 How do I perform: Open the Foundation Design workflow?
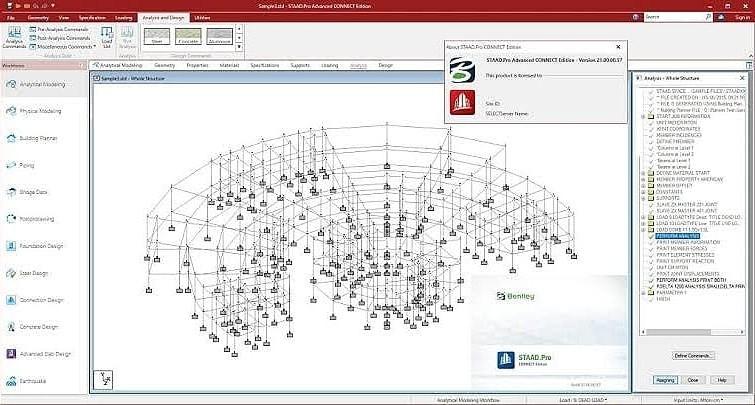36,246
